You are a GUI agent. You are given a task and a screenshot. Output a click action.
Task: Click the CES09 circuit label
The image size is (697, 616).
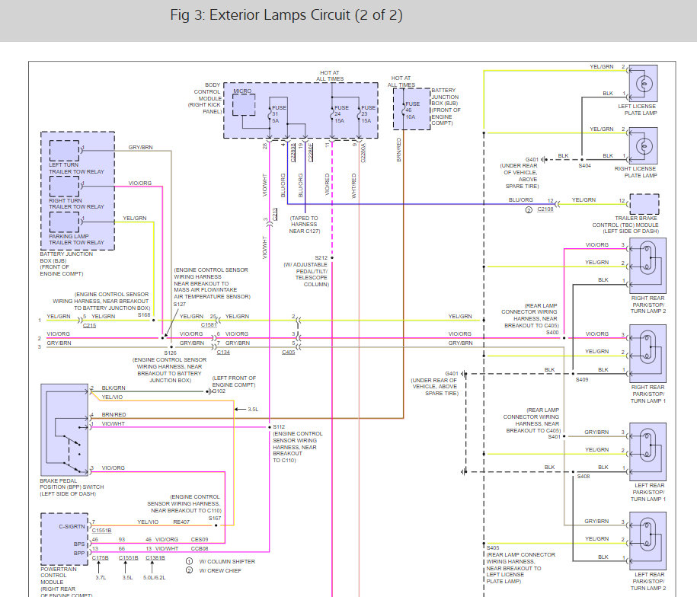point(200,540)
